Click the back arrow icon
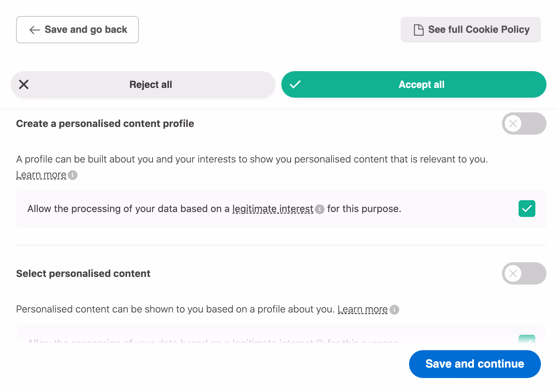 [34, 30]
